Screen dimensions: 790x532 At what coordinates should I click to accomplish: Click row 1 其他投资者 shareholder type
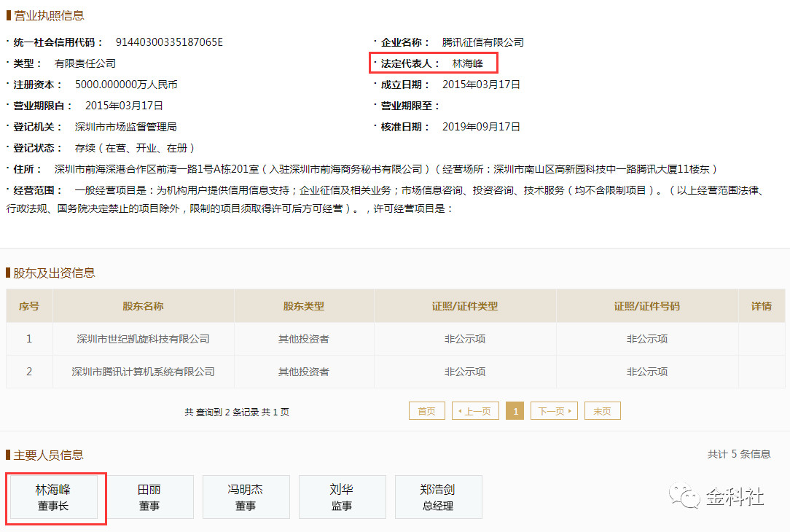point(304,339)
